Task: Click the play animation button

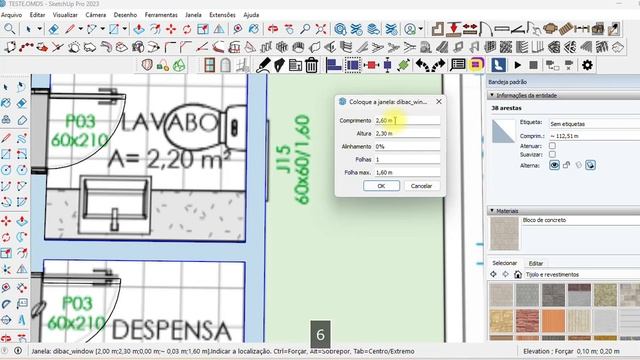Action: pos(518,65)
